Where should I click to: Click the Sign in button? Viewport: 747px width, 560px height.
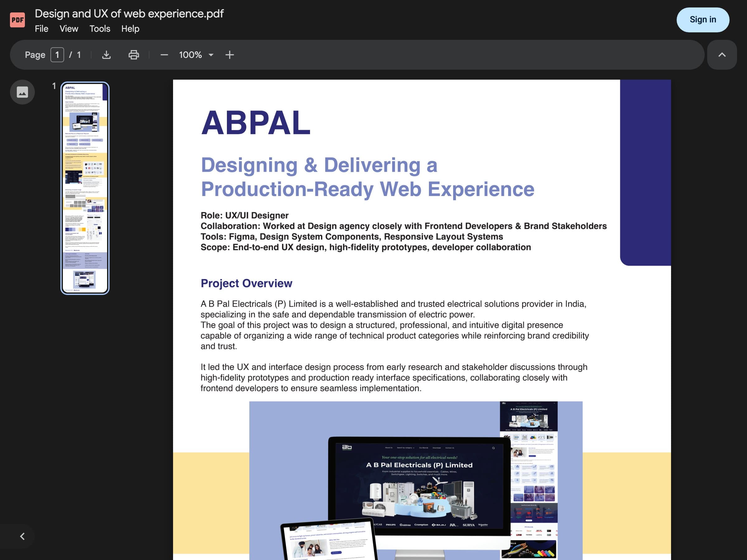pyautogui.click(x=702, y=19)
